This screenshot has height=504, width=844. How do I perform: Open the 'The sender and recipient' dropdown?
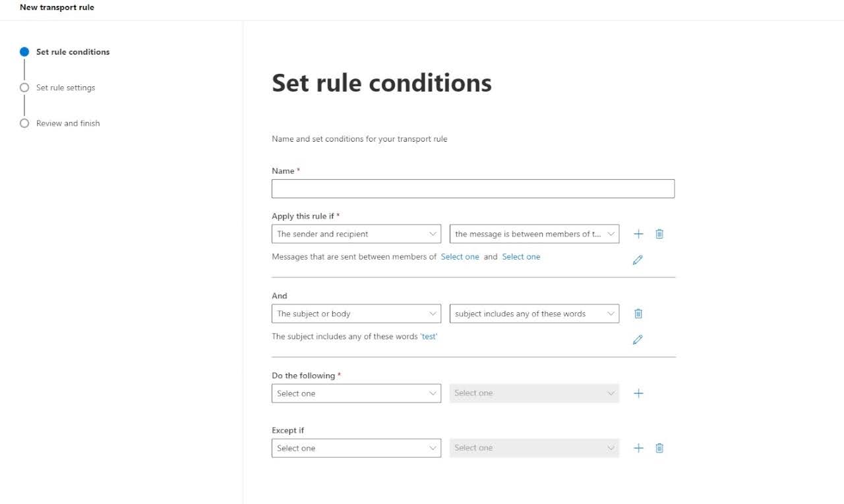coord(356,234)
